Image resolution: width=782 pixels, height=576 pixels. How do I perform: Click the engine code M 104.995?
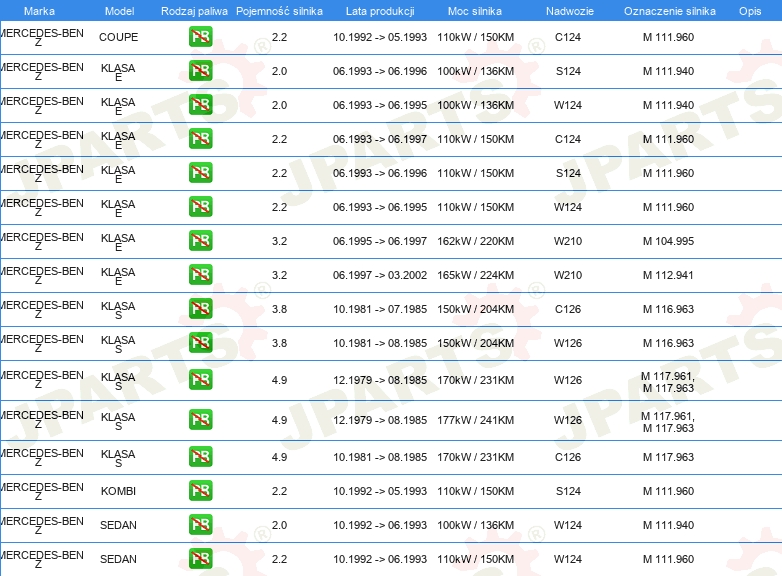tap(668, 241)
